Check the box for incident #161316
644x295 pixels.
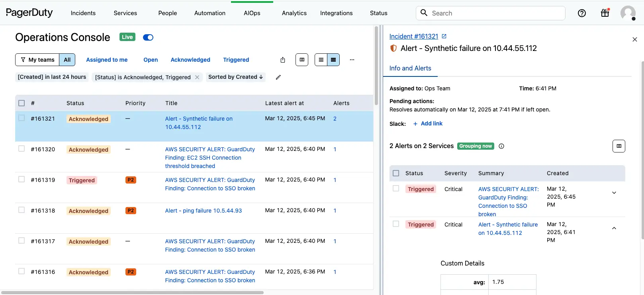point(22,271)
